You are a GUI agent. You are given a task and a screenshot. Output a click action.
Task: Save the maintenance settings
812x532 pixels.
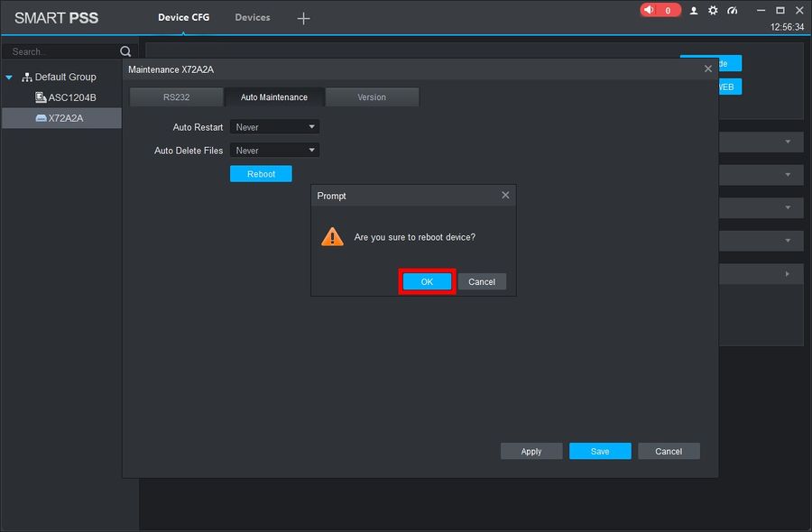point(600,451)
